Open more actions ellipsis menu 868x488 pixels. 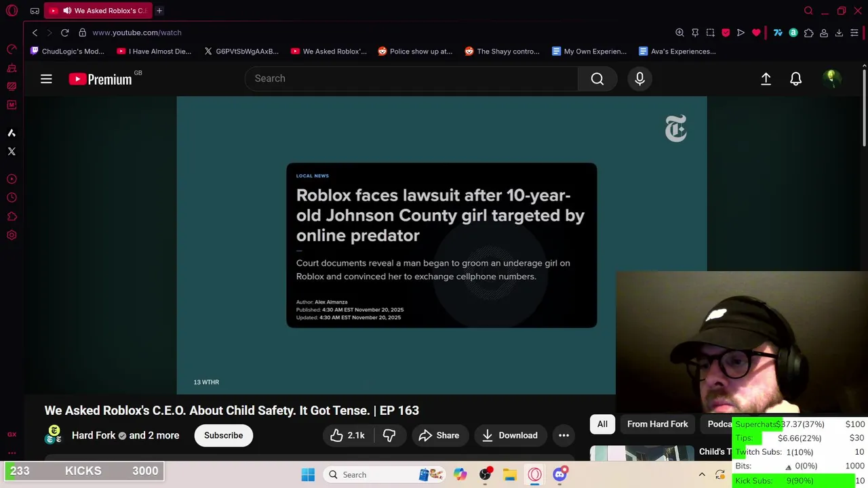click(564, 436)
